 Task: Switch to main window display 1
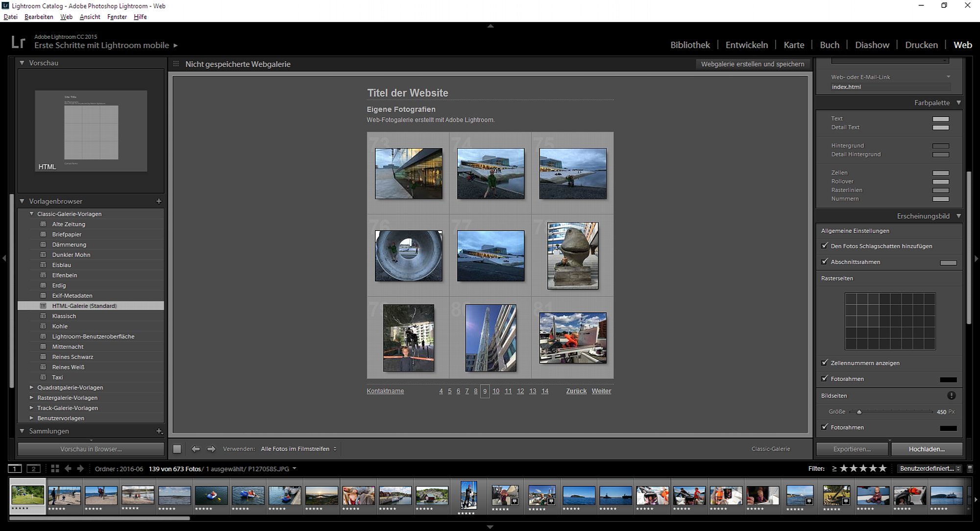click(x=15, y=469)
